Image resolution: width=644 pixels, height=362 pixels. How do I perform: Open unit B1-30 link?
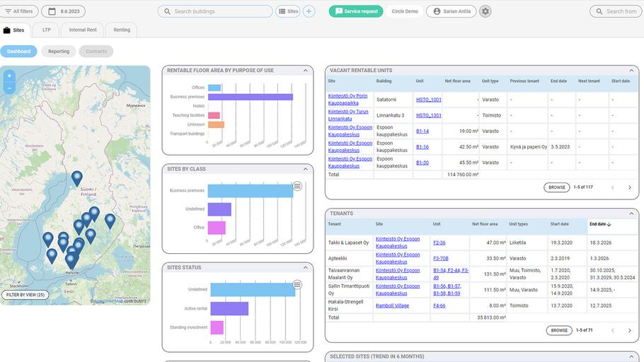point(422,163)
